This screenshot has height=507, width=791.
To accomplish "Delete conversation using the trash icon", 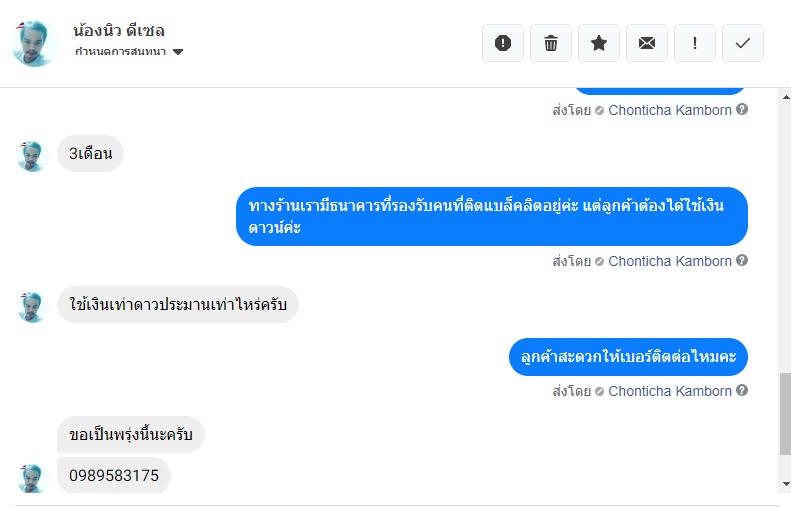I will (551, 43).
